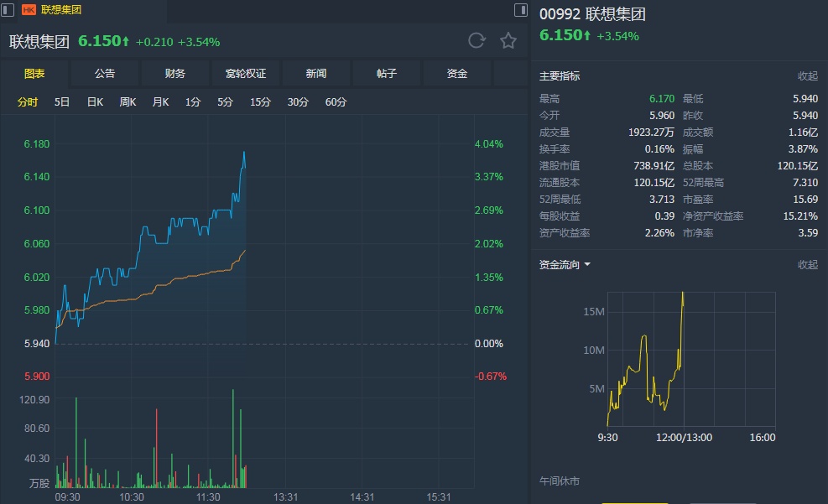Click the HK market badge icon
The image size is (828, 504).
[29, 10]
